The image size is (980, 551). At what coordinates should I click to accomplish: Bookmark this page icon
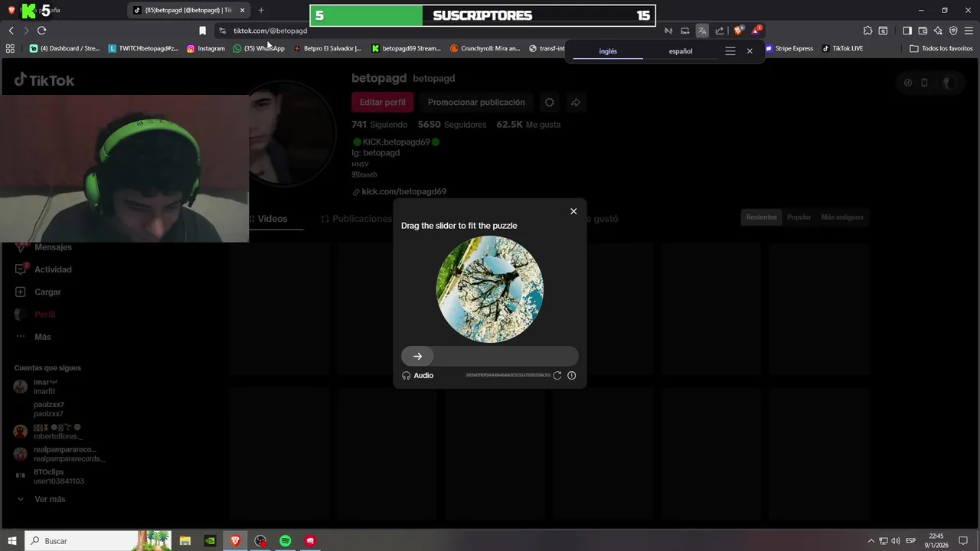pyautogui.click(x=202, y=31)
